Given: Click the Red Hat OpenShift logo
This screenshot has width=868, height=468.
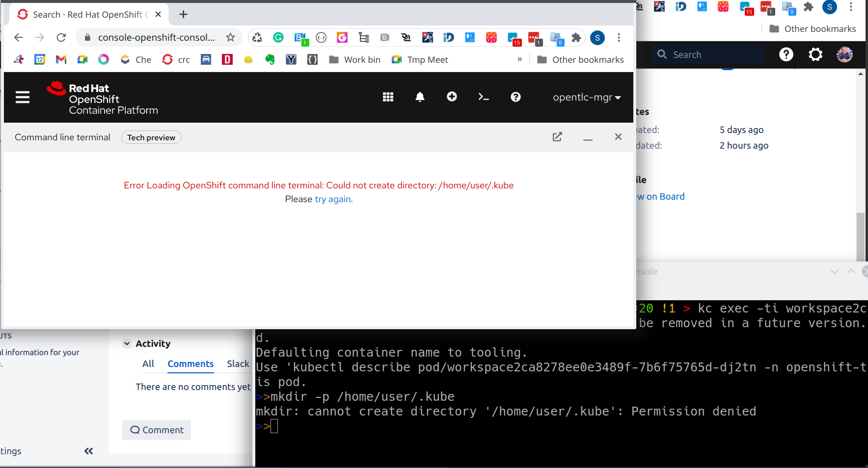Looking at the screenshot, I should [x=102, y=98].
